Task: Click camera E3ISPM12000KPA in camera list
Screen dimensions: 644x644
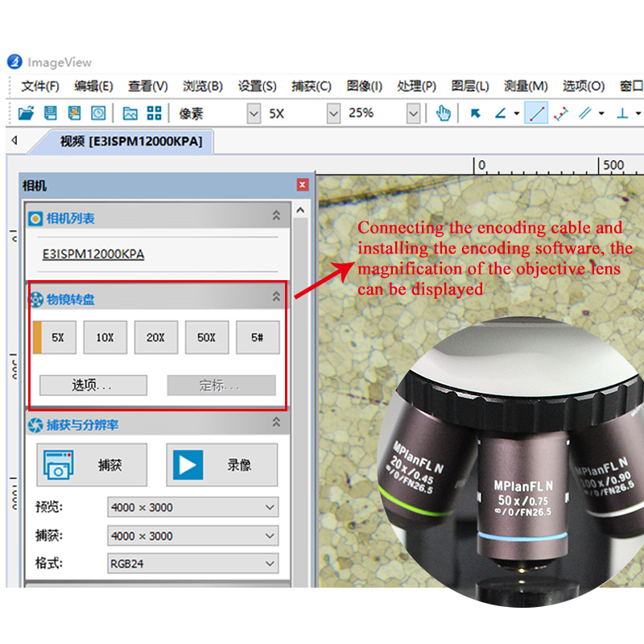Action: click(x=93, y=254)
